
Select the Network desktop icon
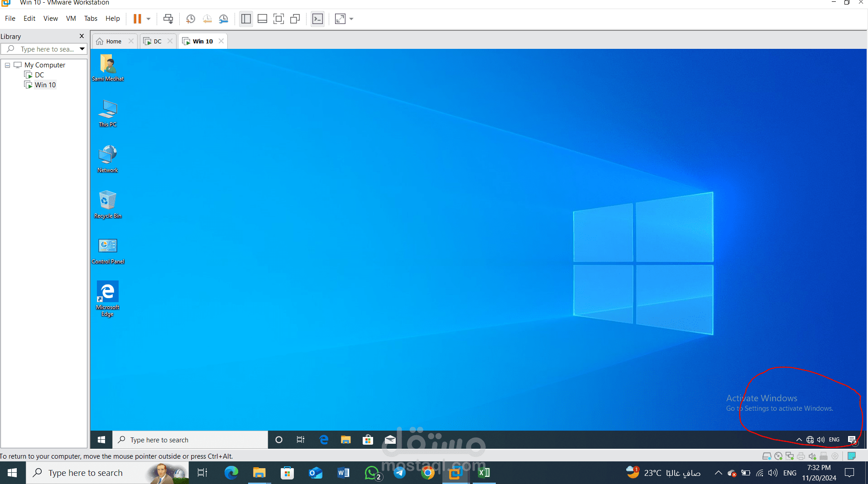coord(108,159)
